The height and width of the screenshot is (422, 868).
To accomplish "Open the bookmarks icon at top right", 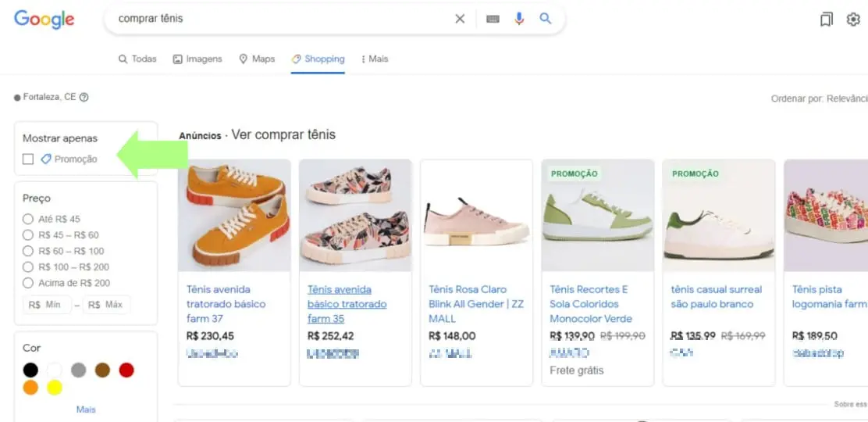I will [x=826, y=20].
